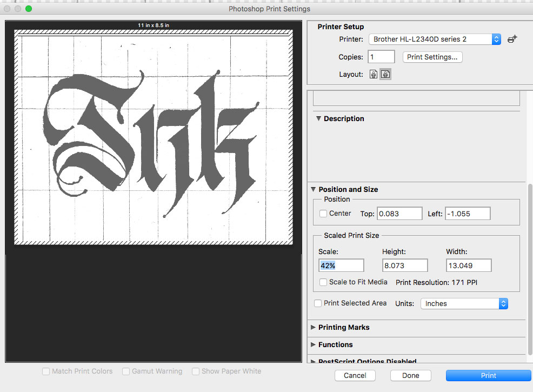Click the green zoom window button
The height and width of the screenshot is (392, 533).
pos(29,9)
